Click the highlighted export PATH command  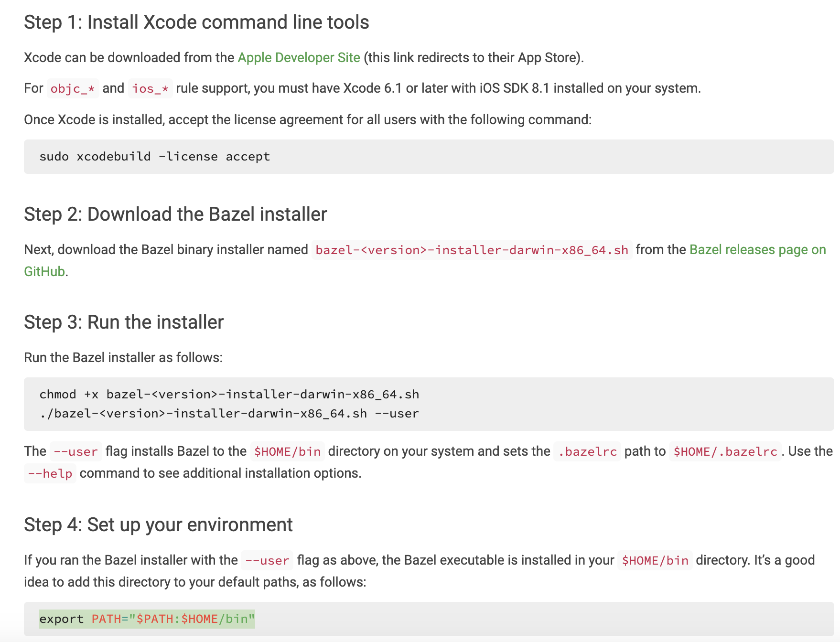point(147,619)
